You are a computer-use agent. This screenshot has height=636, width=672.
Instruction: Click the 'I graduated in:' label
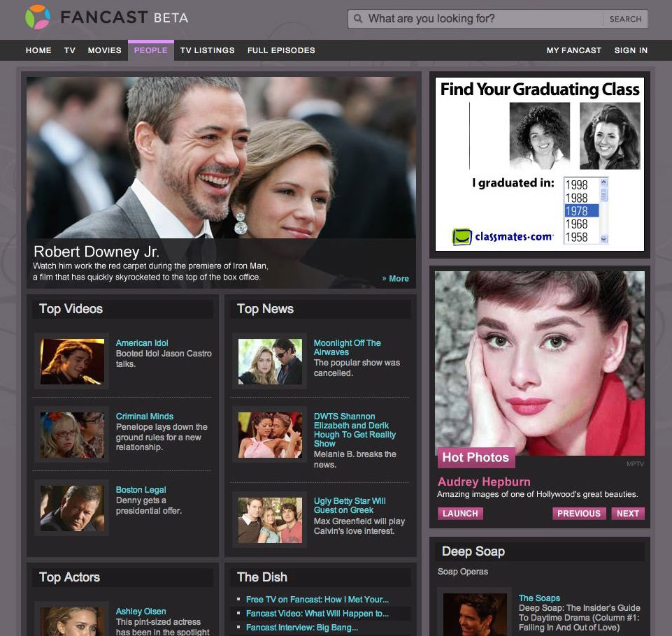(x=513, y=183)
